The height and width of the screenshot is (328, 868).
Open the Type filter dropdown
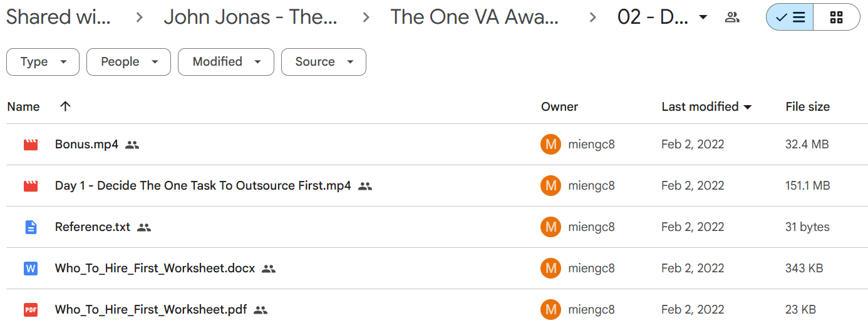pos(43,62)
